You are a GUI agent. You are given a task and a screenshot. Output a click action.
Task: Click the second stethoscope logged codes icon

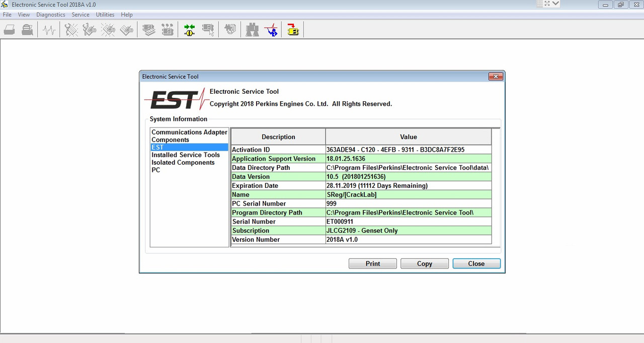pyautogui.click(x=90, y=30)
